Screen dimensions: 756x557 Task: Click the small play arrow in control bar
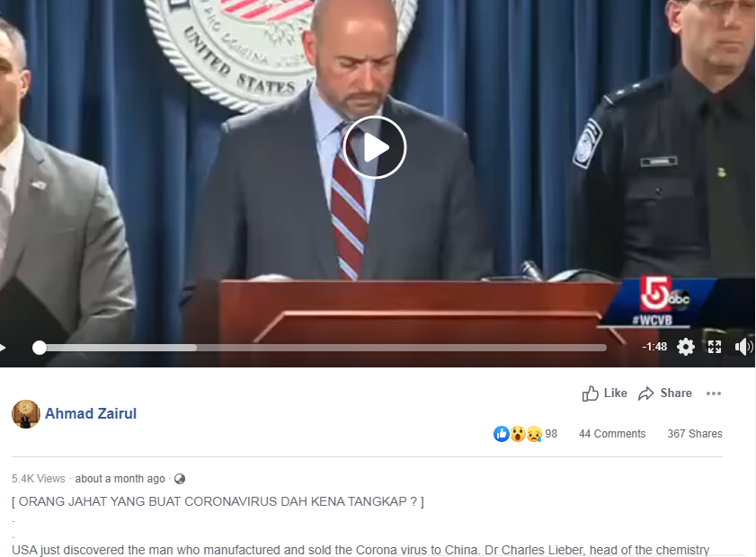3,347
